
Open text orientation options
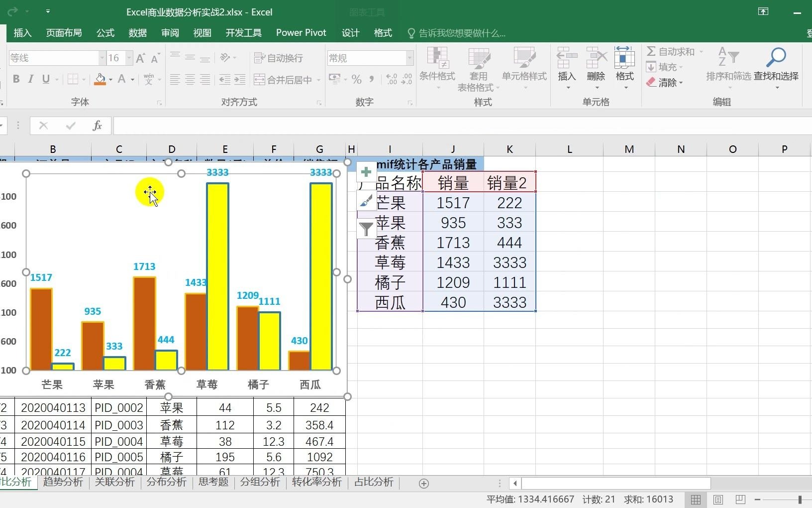coord(227,58)
